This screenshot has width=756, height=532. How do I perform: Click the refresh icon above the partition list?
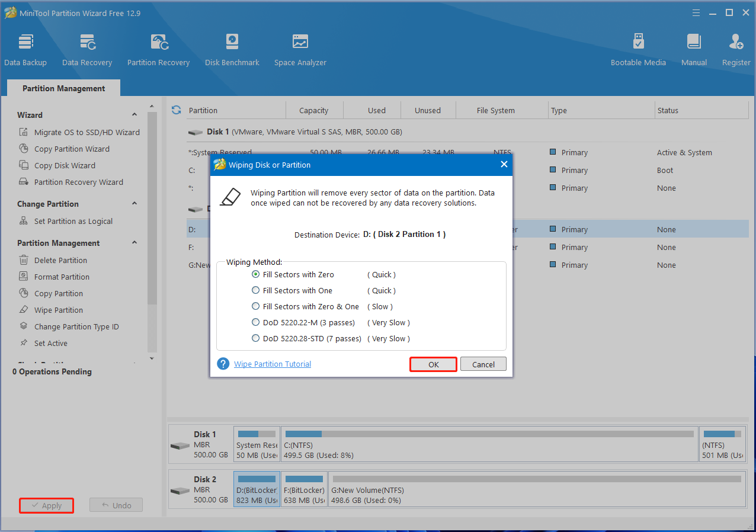176,110
